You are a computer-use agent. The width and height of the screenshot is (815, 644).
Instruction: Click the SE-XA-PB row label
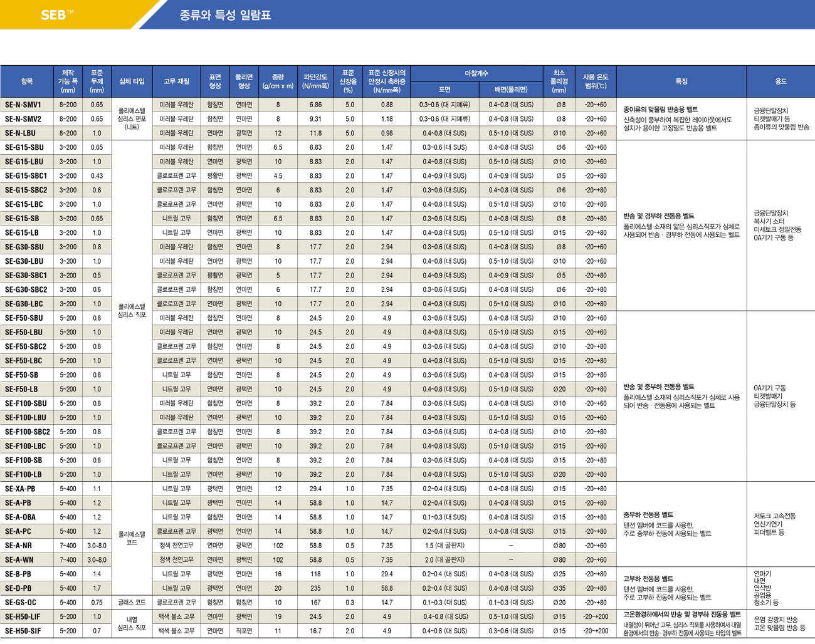click(20, 489)
